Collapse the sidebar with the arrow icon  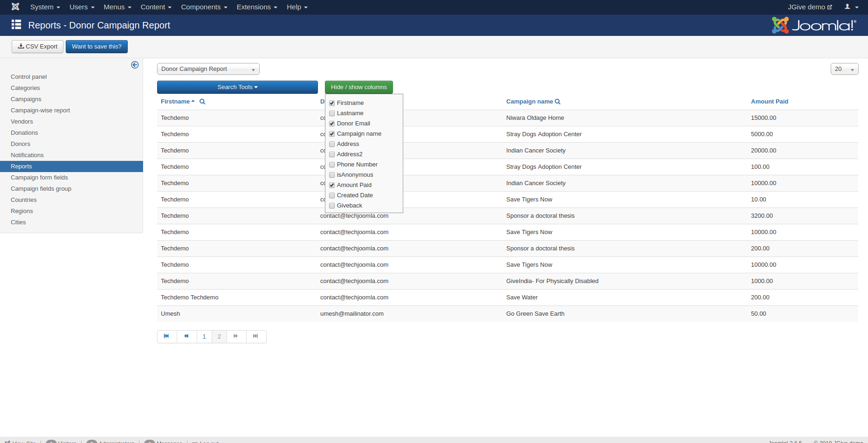click(x=135, y=65)
